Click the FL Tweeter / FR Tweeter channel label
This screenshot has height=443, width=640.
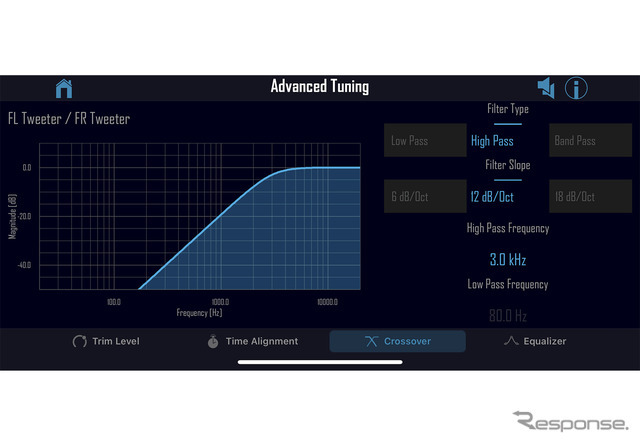pyautogui.click(x=69, y=119)
